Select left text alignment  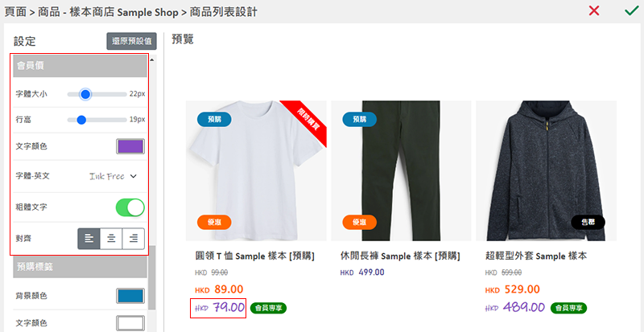(89, 239)
